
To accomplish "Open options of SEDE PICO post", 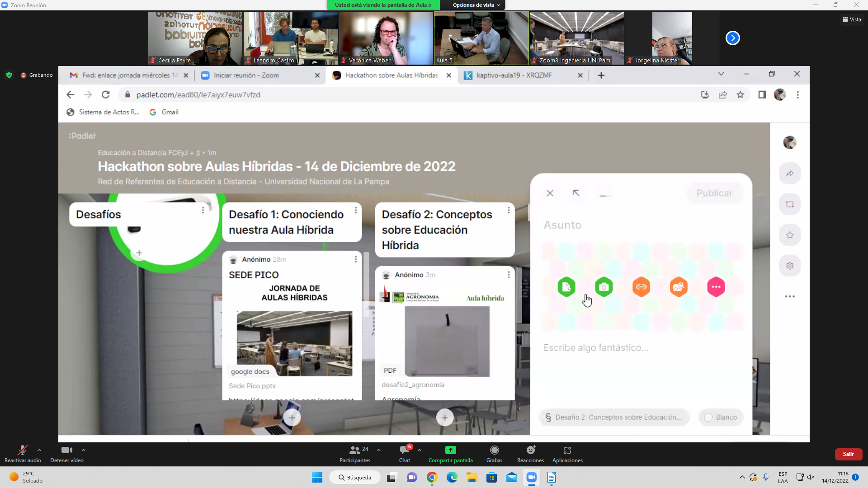I will 356,259.
